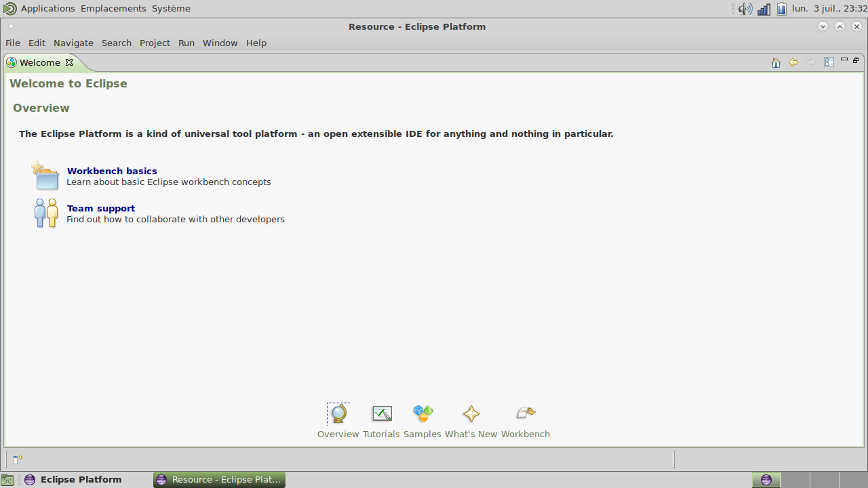Go to the Workbench icon

526,413
